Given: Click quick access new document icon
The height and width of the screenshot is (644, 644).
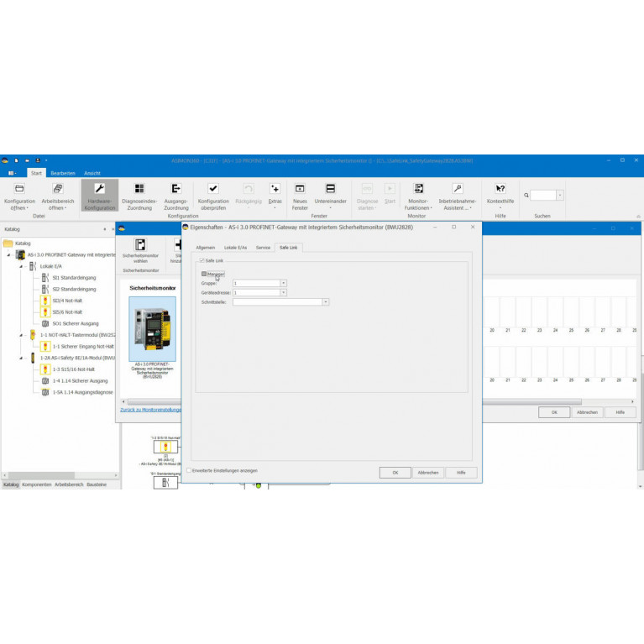Looking at the screenshot, I should coord(17,160).
